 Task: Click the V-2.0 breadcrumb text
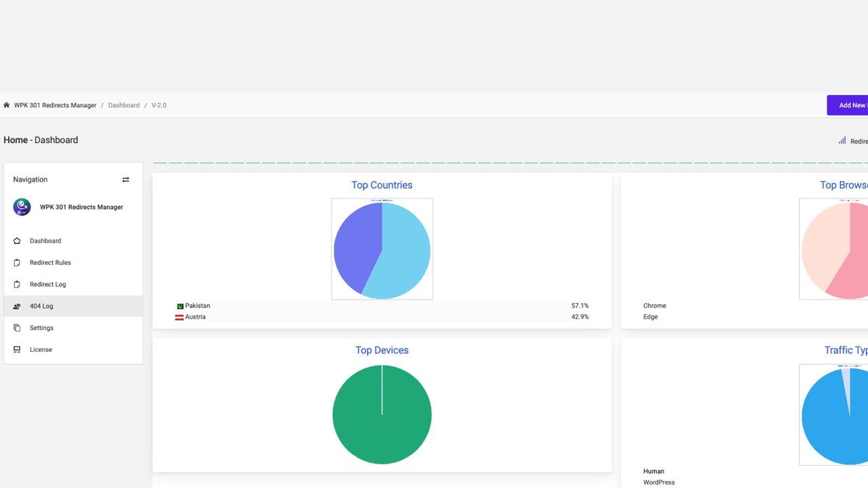[159, 105]
